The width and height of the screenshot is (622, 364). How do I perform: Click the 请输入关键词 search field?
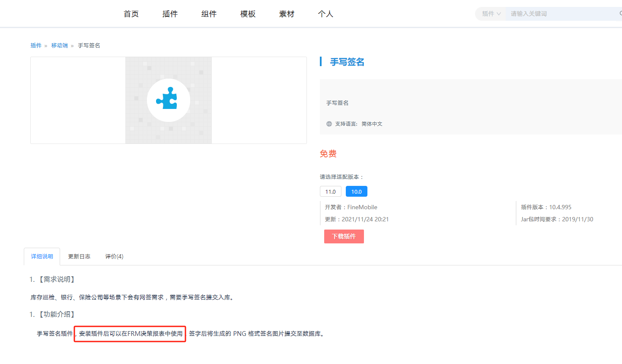tap(562, 14)
